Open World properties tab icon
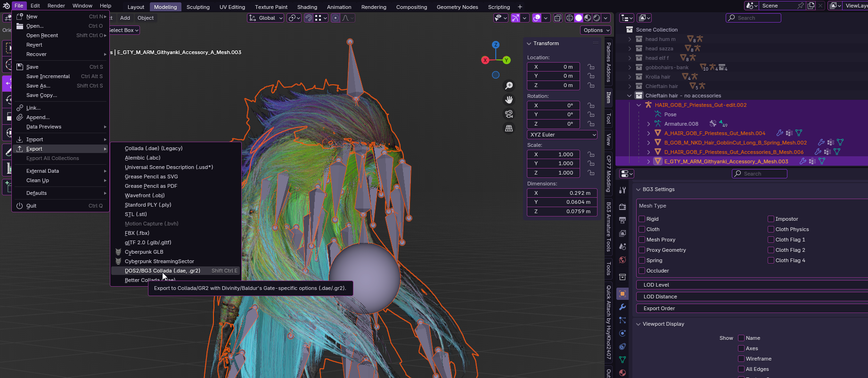The height and width of the screenshot is (378, 868). click(622, 260)
